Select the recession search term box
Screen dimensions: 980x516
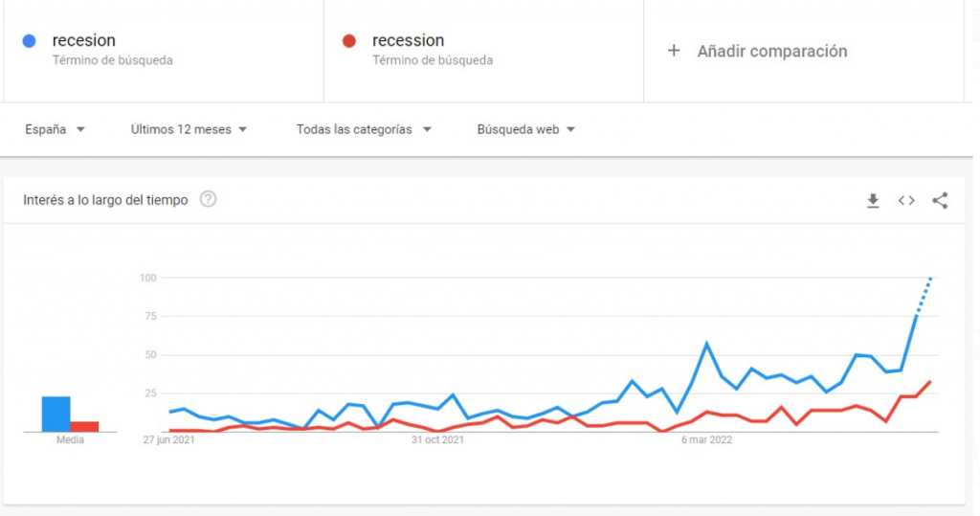pyautogui.click(x=483, y=50)
